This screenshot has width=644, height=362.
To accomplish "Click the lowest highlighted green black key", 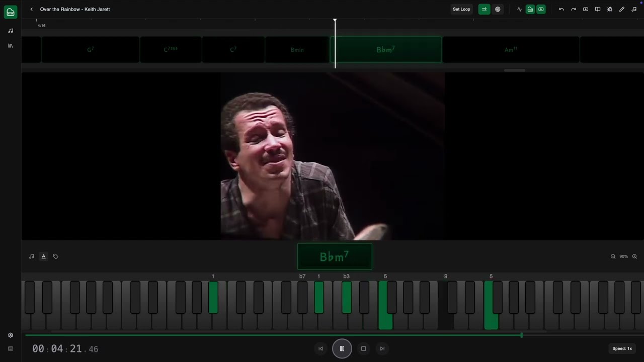I will tap(213, 297).
